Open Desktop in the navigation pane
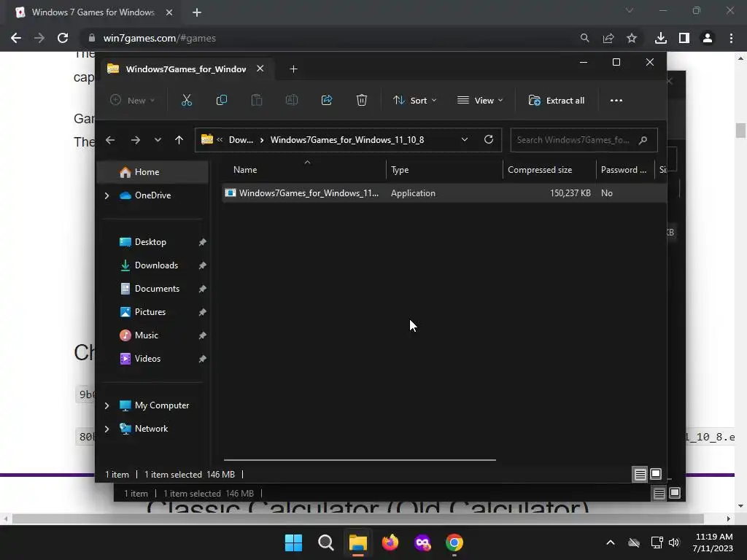Screen dimensions: 747x560 [x=150, y=242]
